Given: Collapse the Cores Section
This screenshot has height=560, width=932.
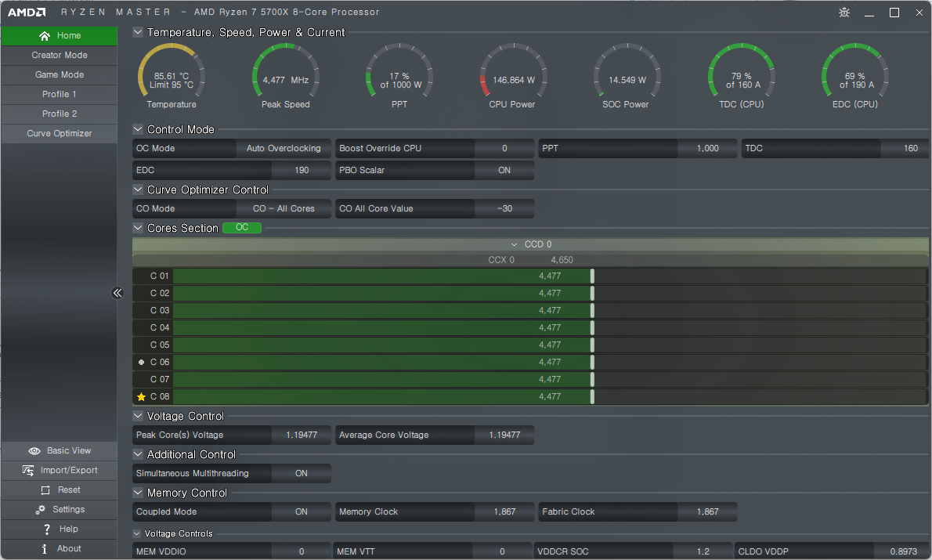Looking at the screenshot, I should pos(138,228).
